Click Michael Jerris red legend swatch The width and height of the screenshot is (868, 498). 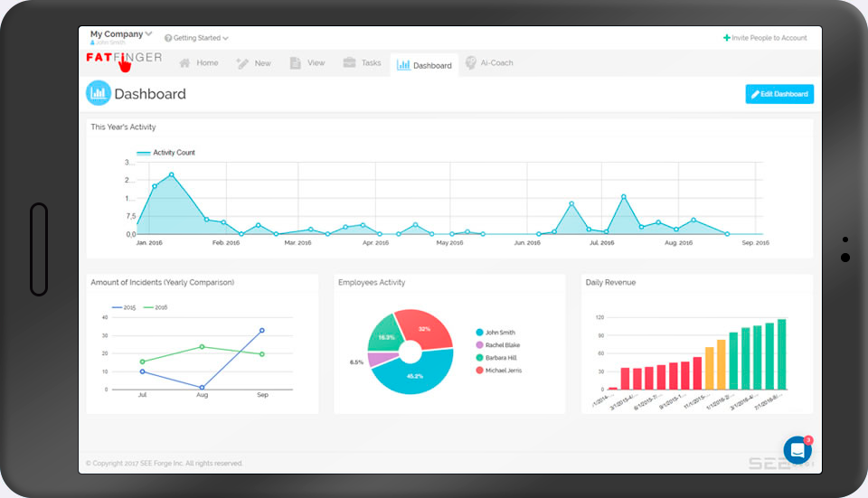pyautogui.click(x=479, y=371)
